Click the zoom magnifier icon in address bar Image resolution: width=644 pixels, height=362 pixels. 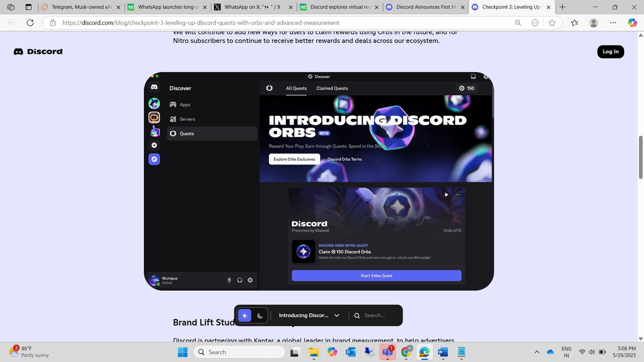[x=518, y=23]
